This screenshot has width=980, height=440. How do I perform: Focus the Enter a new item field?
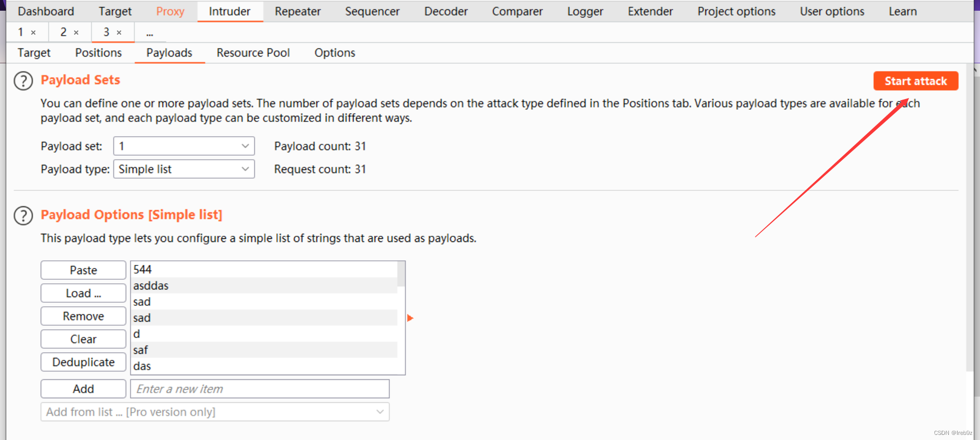[260, 389]
